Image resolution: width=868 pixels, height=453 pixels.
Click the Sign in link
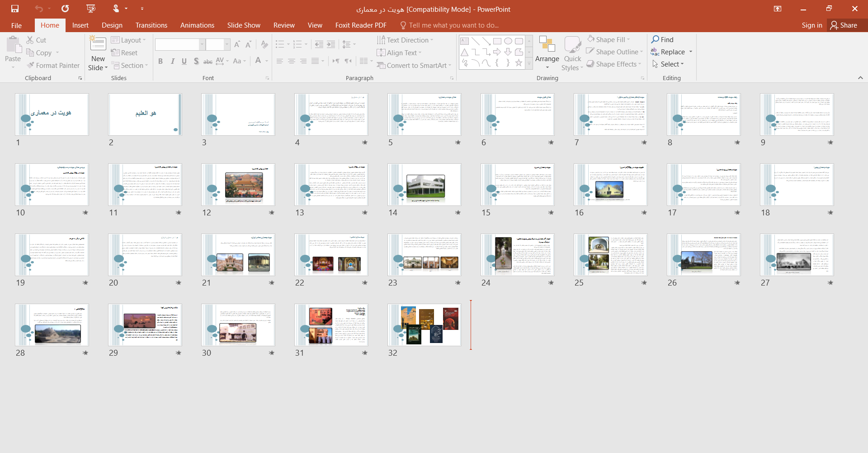811,25
